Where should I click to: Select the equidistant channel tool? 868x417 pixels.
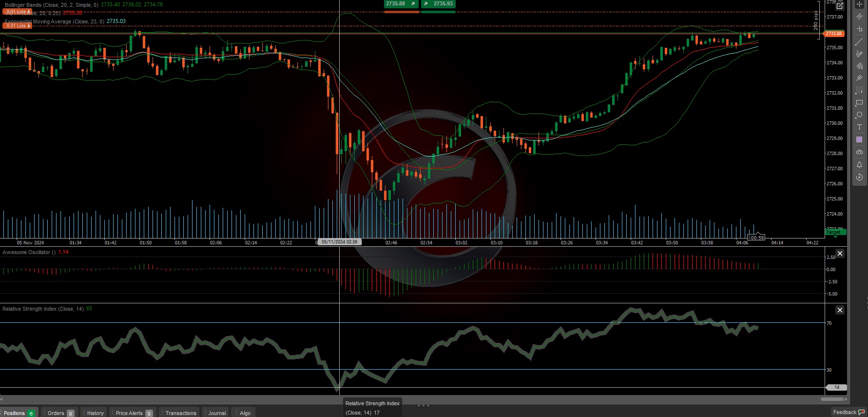point(859,66)
